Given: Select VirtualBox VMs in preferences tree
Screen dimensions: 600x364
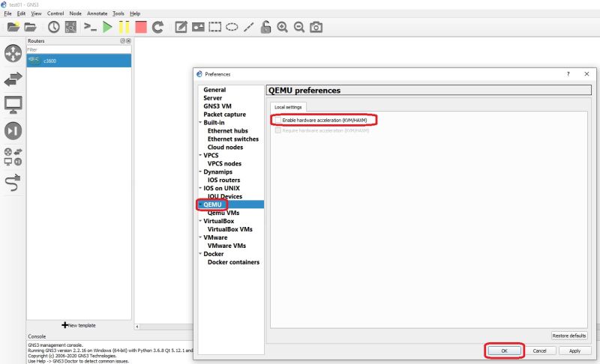Looking at the screenshot, I should [230, 229].
